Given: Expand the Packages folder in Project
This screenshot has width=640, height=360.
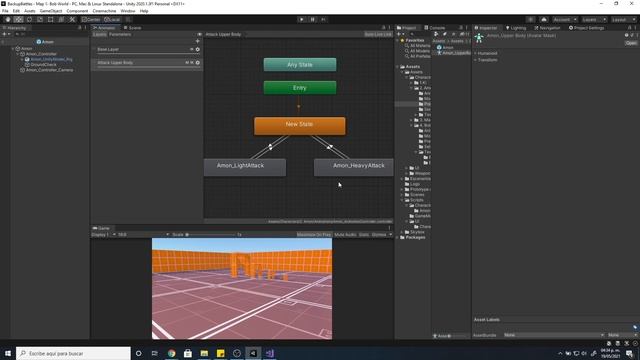Looking at the screenshot, I should [x=398, y=237].
